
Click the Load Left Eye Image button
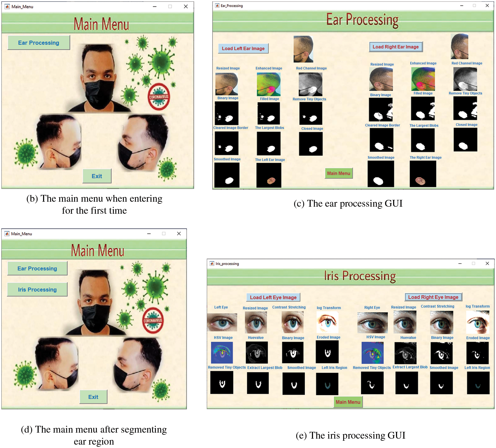[273, 297]
